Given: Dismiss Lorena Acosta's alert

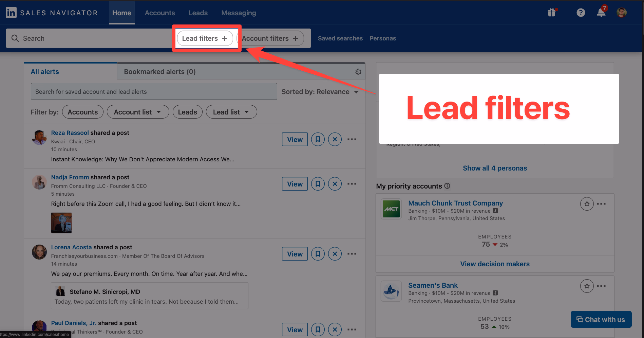Looking at the screenshot, I should point(335,254).
